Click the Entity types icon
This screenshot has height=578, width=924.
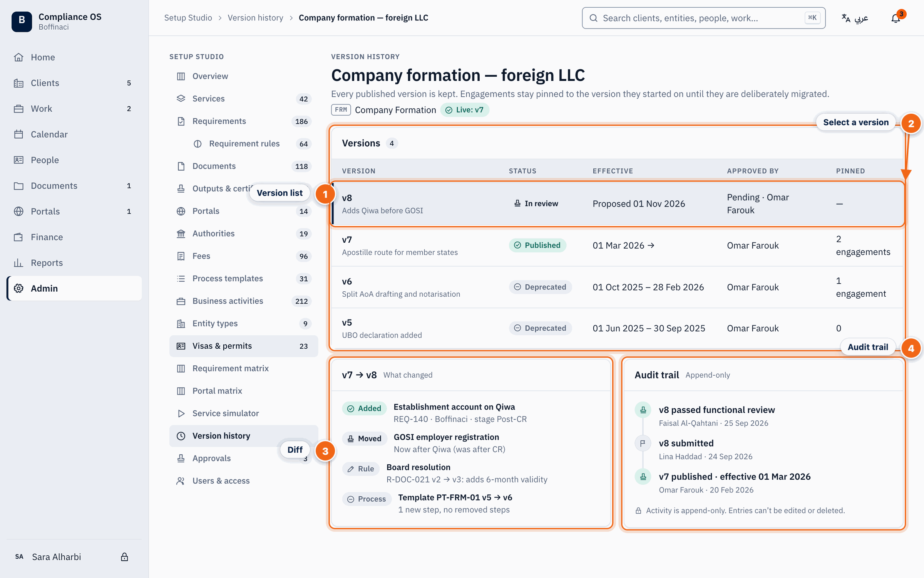tap(181, 324)
